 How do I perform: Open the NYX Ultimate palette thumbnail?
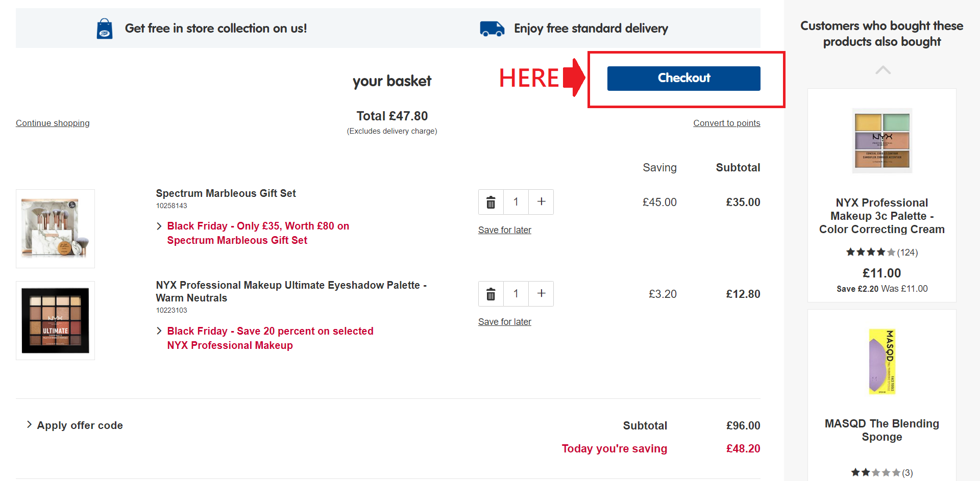[x=55, y=320]
